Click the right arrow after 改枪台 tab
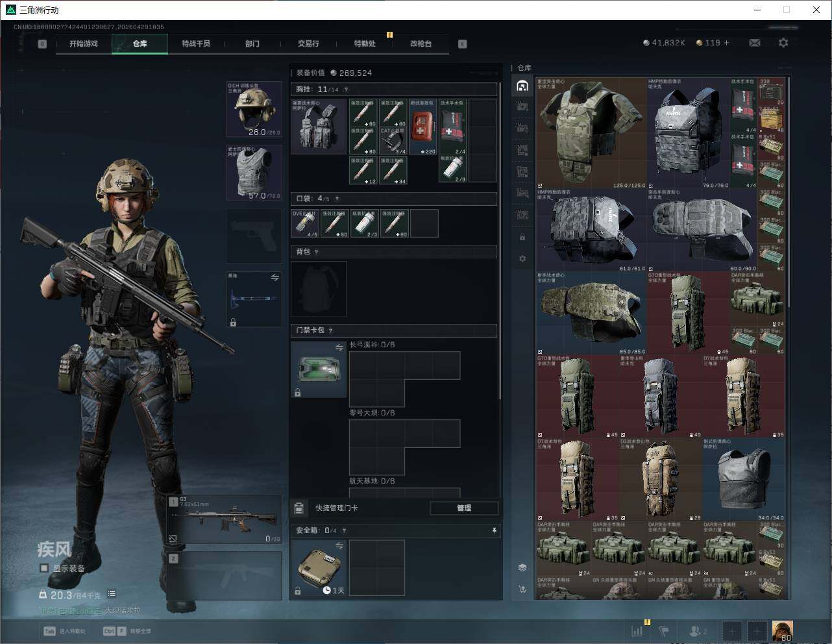 click(x=463, y=44)
